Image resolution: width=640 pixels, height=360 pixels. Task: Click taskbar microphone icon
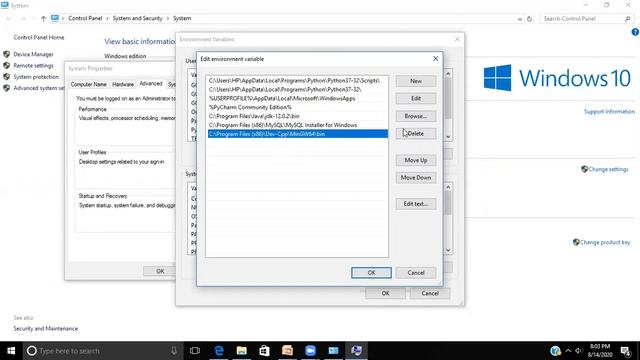click(x=174, y=351)
